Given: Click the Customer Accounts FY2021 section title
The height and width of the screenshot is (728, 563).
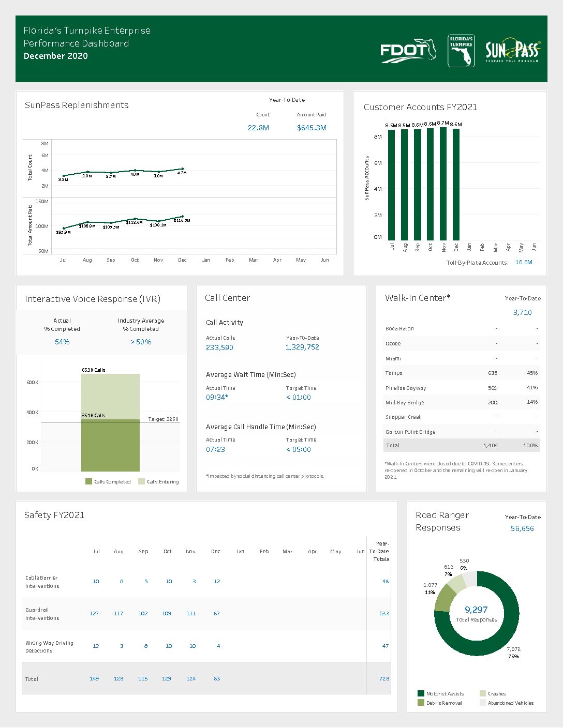Looking at the screenshot, I should 420,107.
